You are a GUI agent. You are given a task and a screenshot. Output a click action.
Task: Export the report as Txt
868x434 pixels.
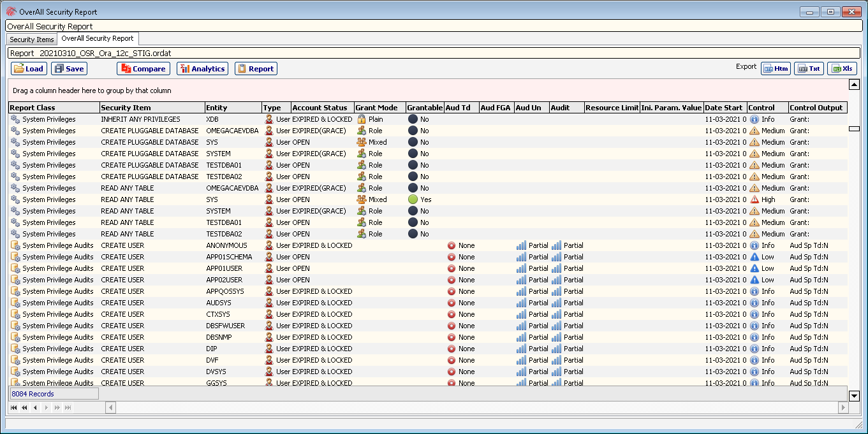coord(809,69)
